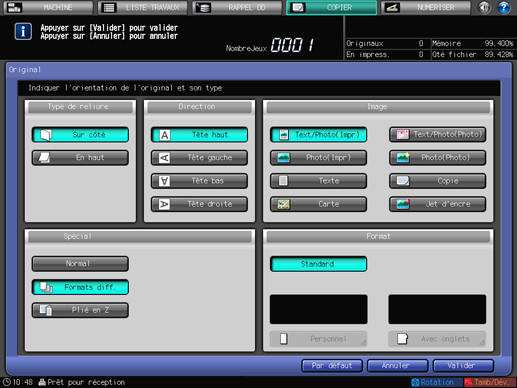Open the Personnel format option
Screen dimensions: 517x388
click(319, 339)
